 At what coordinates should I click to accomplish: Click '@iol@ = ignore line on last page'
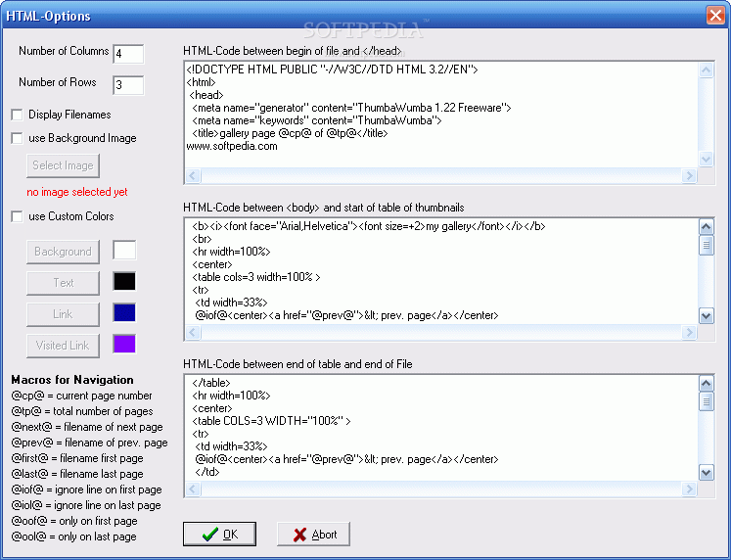click(x=86, y=505)
